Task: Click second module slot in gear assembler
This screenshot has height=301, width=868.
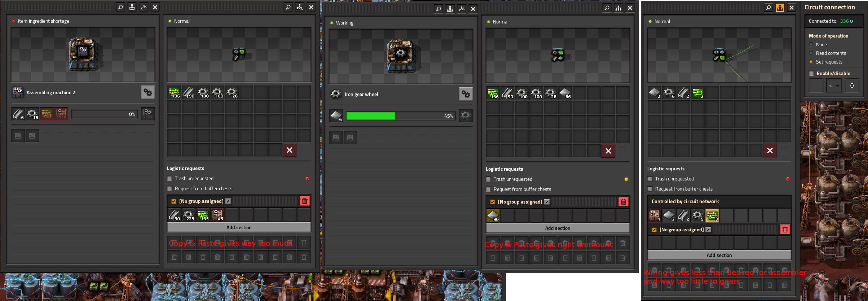Action: 351,137
